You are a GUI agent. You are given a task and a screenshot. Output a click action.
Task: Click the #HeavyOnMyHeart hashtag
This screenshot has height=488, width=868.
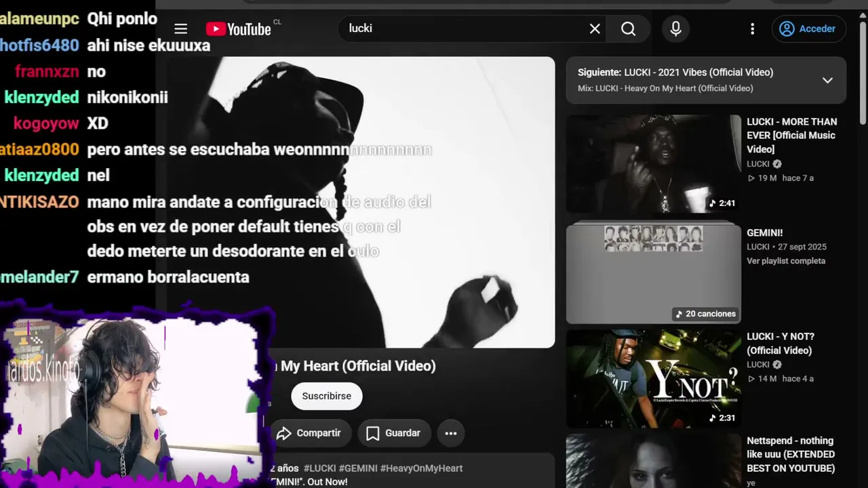pyautogui.click(x=421, y=468)
